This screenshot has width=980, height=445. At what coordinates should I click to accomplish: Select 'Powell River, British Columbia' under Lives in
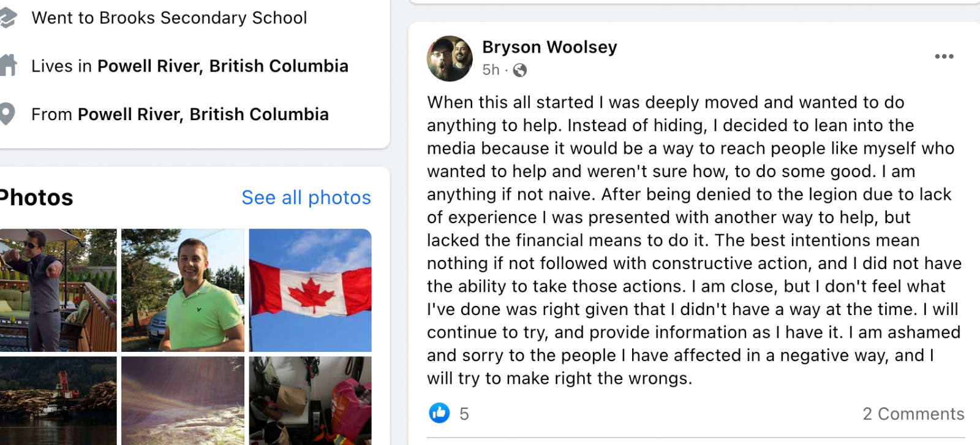coord(224,66)
